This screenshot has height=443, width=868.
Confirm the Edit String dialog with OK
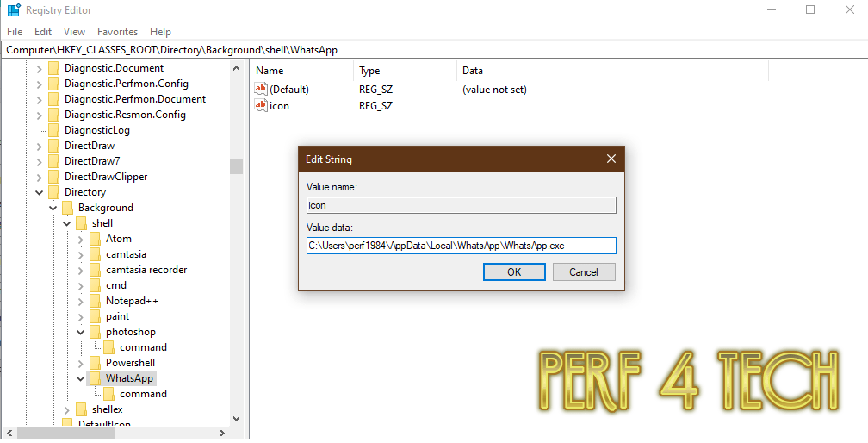pyautogui.click(x=514, y=271)
